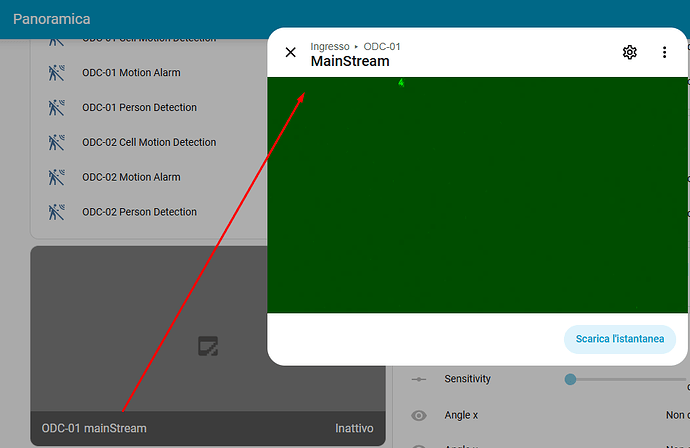Click the Inattivo status text
Viewport: 690px width, 448px height.
click(x=354, y=428)
